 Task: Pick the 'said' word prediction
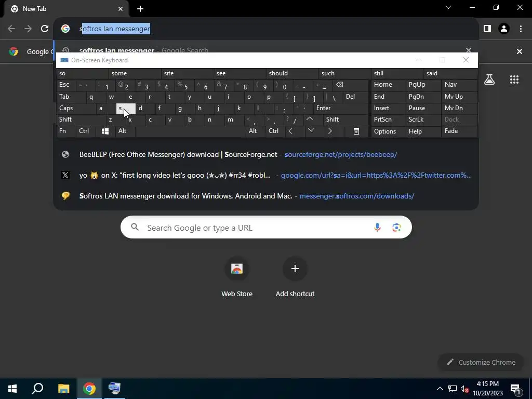(x=450, y=73)
